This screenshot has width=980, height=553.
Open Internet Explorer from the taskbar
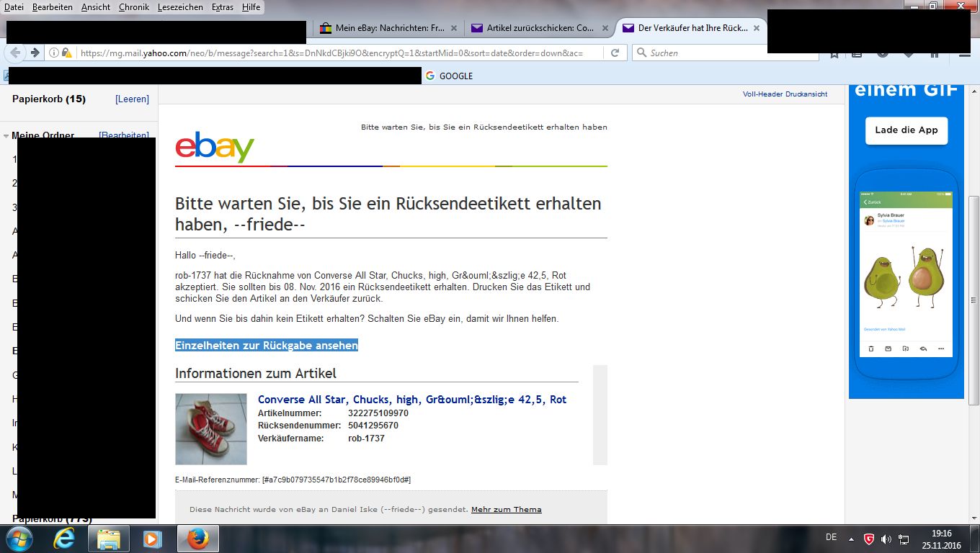coord(65,539)
